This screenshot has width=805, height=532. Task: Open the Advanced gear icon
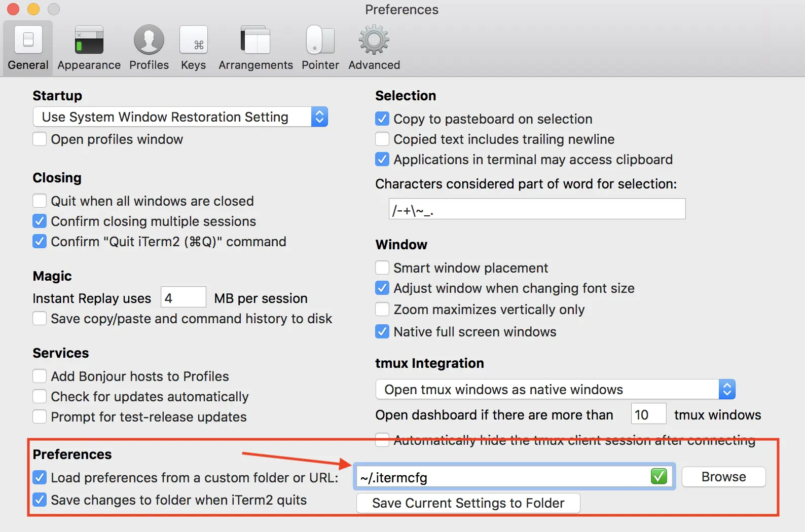point(374,40)
